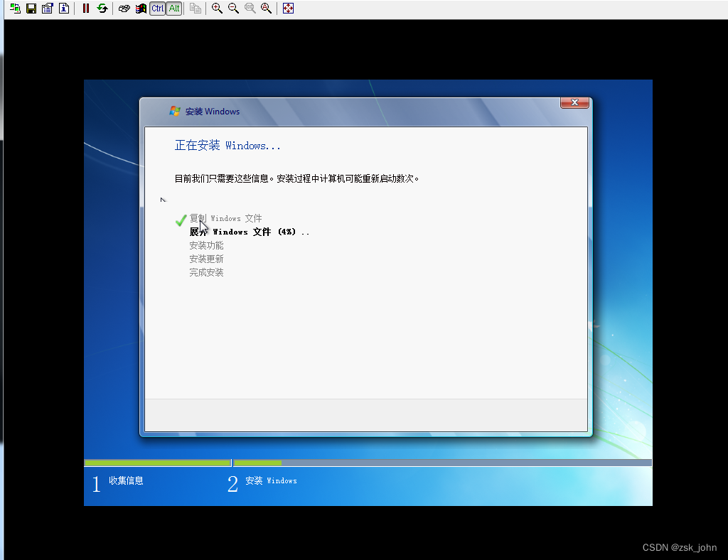This screenshot has width=728, height=560.
Task: Open connection options clipboard icon
Action: click(48, 9)
